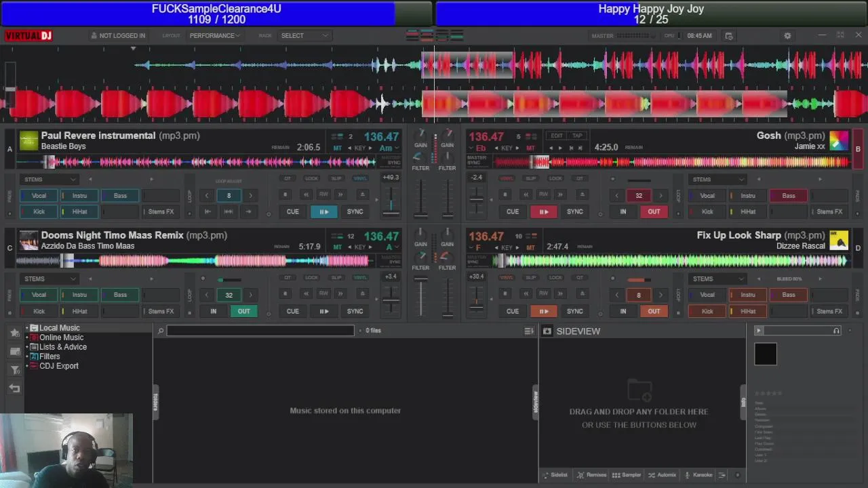Toggle the Bass stem on the Gosh deck
The width and height of the screenshot is (868, 488).
(x=789, y=196)
